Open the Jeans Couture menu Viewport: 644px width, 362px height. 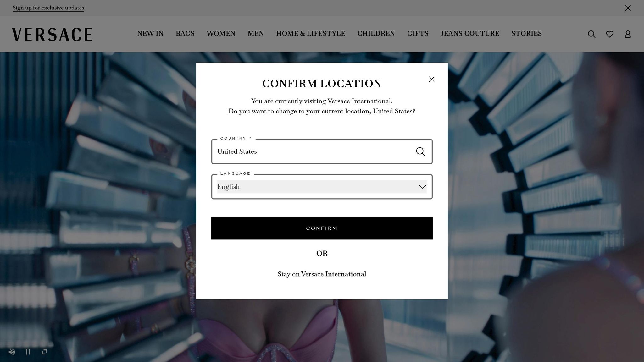point(470,33)
